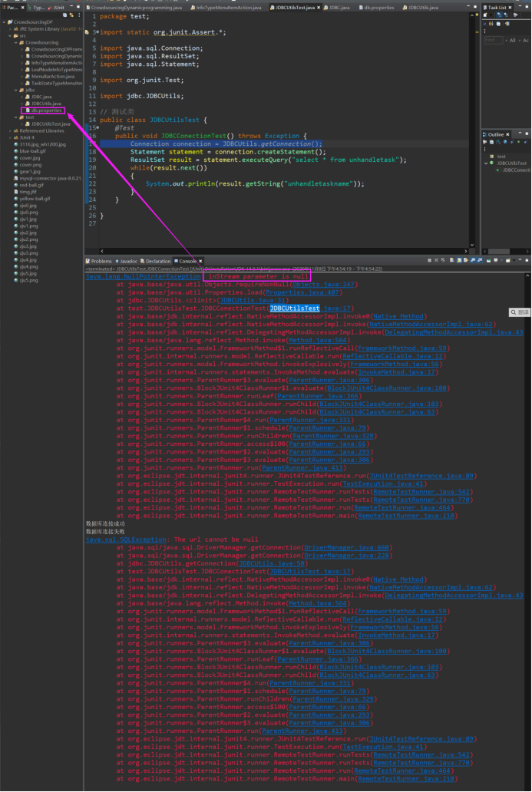Viewport: 532px width, 792px height.
Task: Select zju5.png in Package Explorer
Action: (26, 280)
